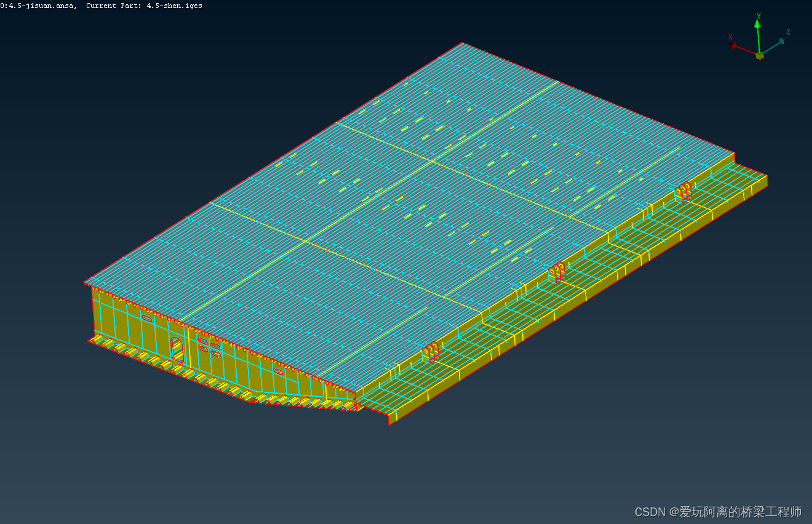Screen dimensions: 812x524
Task: Pick the leftmost bottom U-rib stiffener
Action: 97,338
